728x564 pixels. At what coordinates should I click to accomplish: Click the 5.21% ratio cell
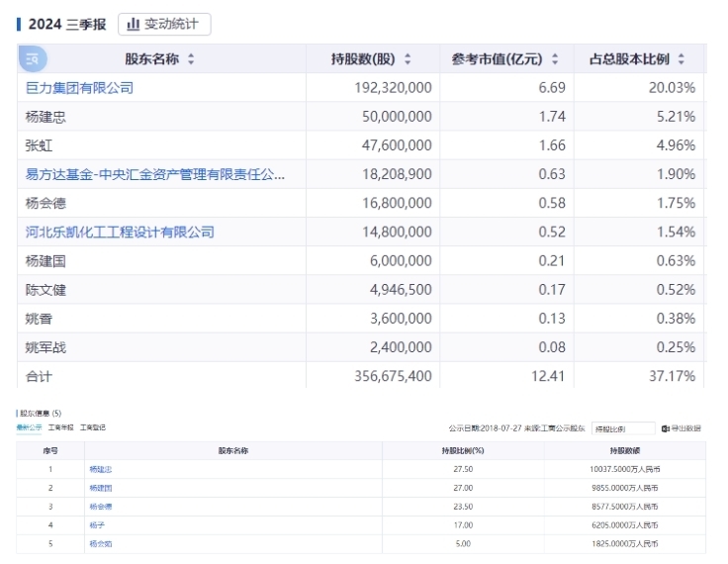676,117
